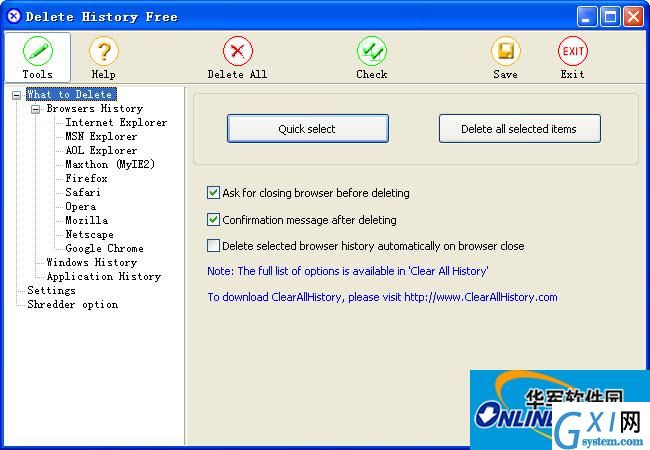Select Internet Explorer tree entry
The width and height of the screenshot is (650, 450).
point(116,123)
